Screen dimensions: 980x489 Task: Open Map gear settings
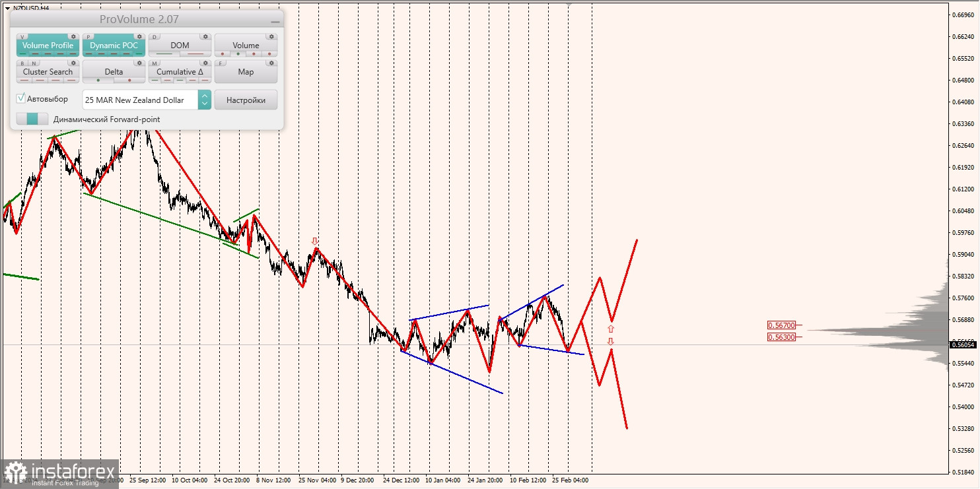tap(271, 63)
